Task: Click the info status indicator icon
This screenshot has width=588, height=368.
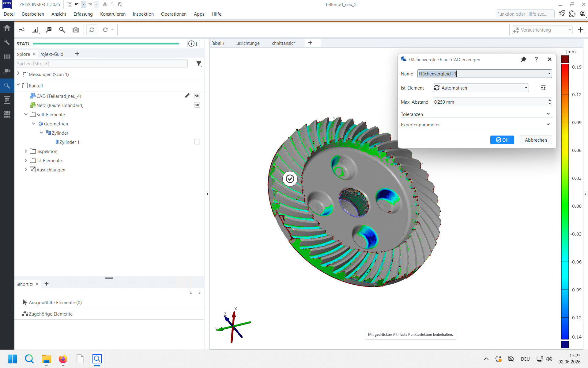Action: pos(194,44)
